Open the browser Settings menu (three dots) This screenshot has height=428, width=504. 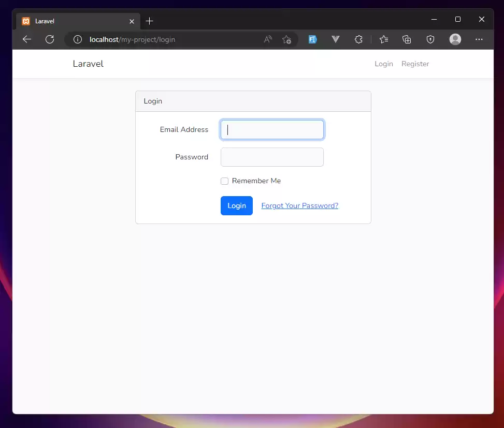coord(479,39)
